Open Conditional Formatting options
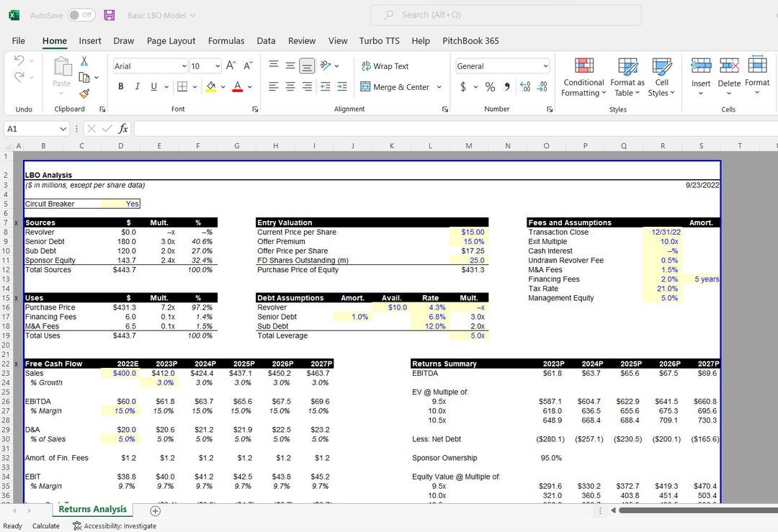 [x=583, y=76]
